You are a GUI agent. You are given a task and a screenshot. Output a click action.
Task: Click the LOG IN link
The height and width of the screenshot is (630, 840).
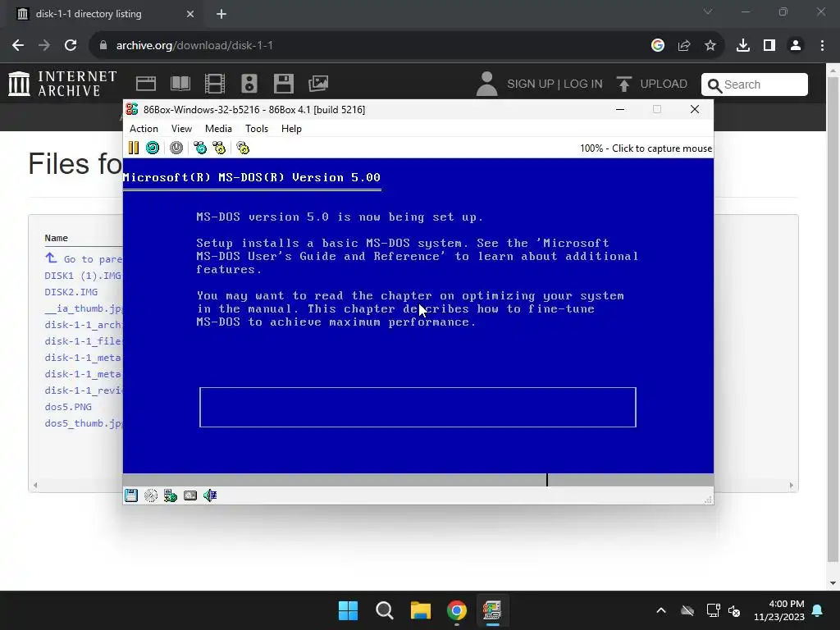[x=583, y=84]
